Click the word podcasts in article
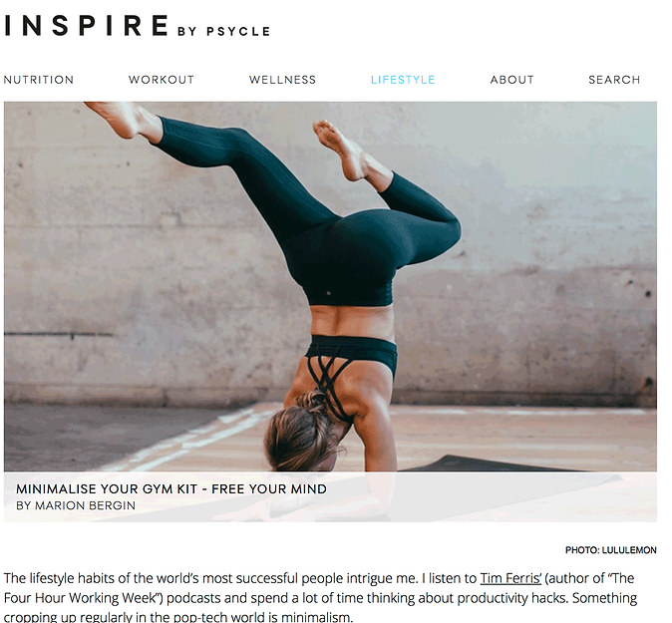Viewport: 672px width, 623px height. click(x=194, y=598)
